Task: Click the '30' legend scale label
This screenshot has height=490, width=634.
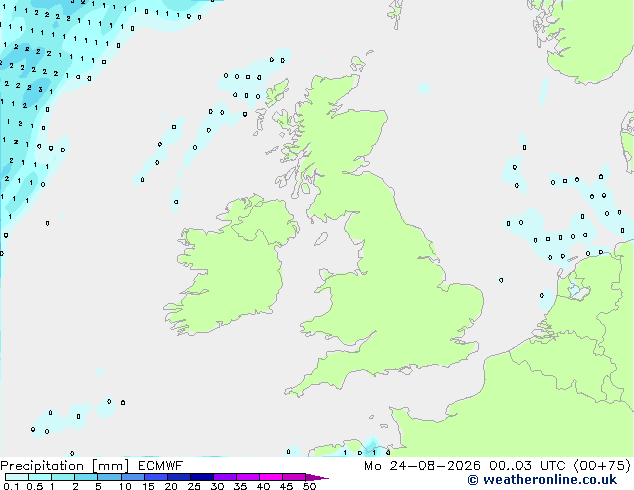Action: coord(217,486)
